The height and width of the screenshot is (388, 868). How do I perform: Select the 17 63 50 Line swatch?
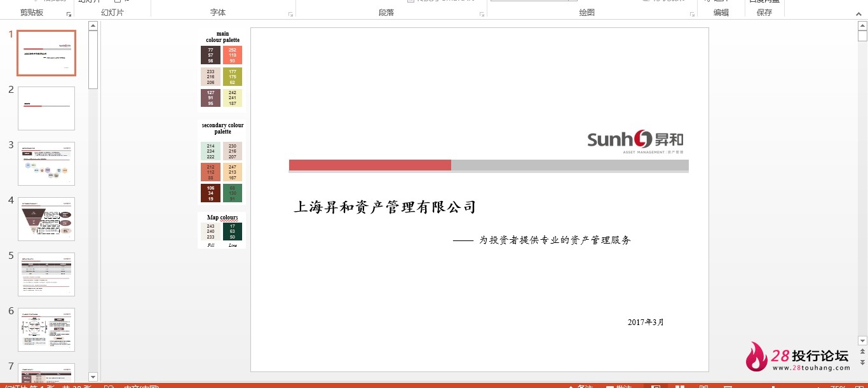[233, 232]
